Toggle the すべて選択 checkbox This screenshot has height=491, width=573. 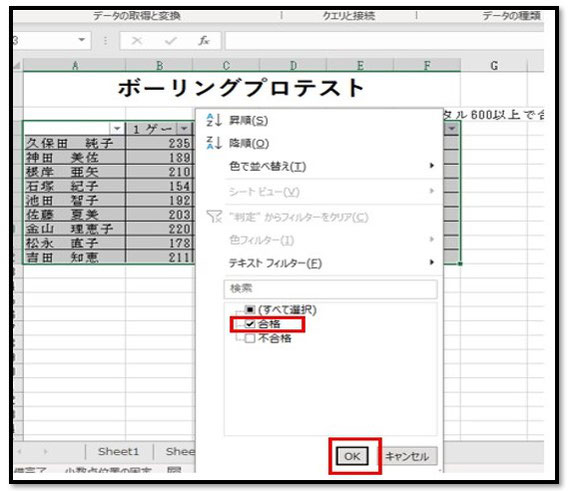pos(250,310)
